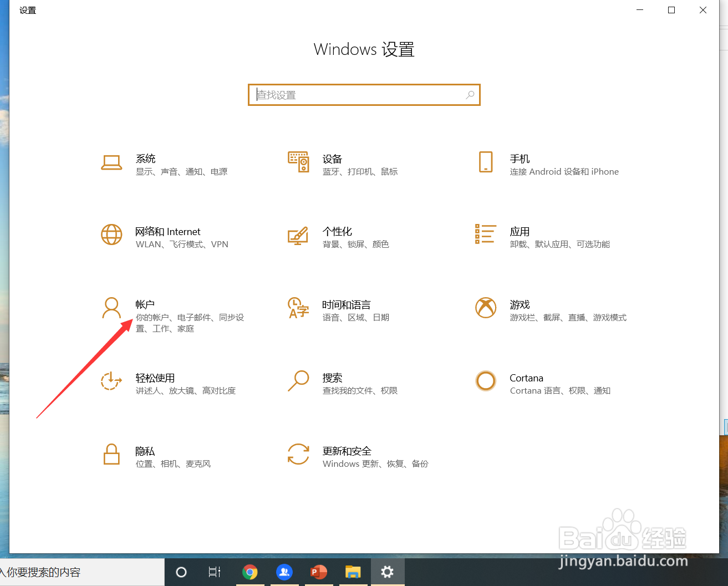Open the 帐户 settings link
This screenshot has width=728, height=586.
(x=145, y=305)
